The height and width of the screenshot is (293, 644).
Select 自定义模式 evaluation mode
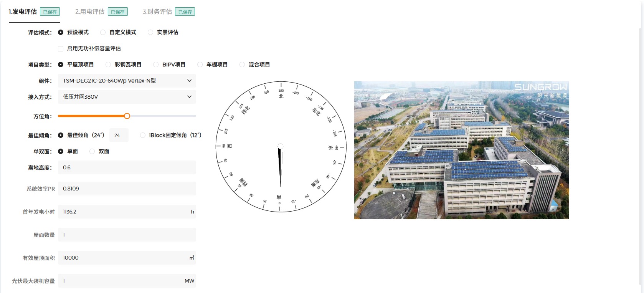click(x=103, y=32)
